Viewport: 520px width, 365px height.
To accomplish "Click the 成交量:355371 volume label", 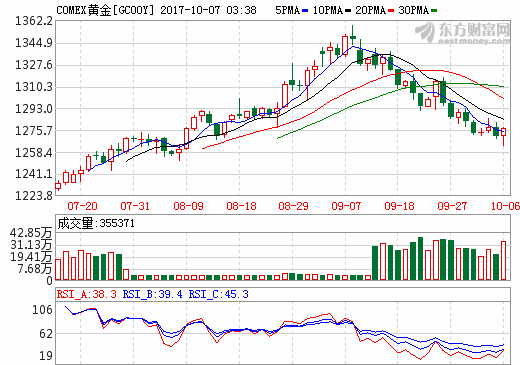I will pyautogui.click(x=96, y=223).
